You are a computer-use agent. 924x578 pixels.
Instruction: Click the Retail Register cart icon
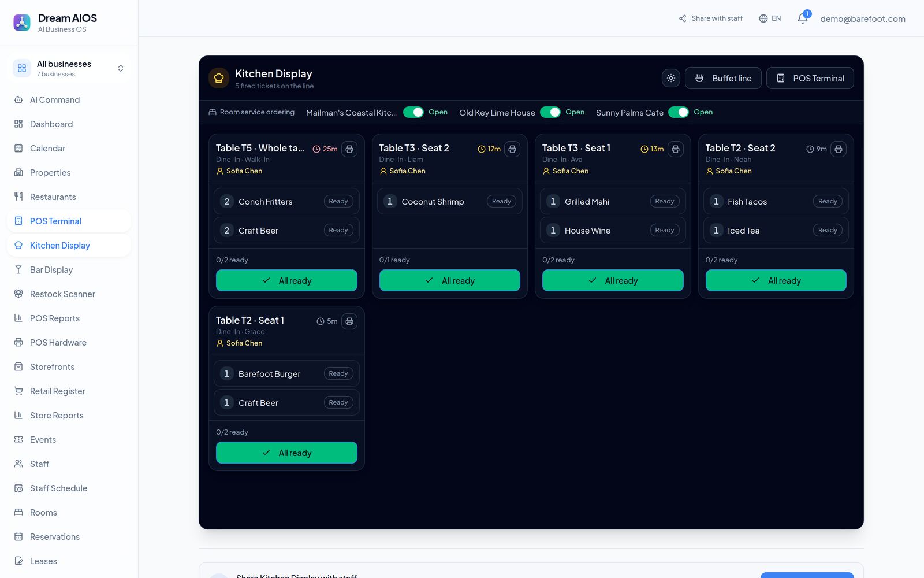(x=18, y=391)
